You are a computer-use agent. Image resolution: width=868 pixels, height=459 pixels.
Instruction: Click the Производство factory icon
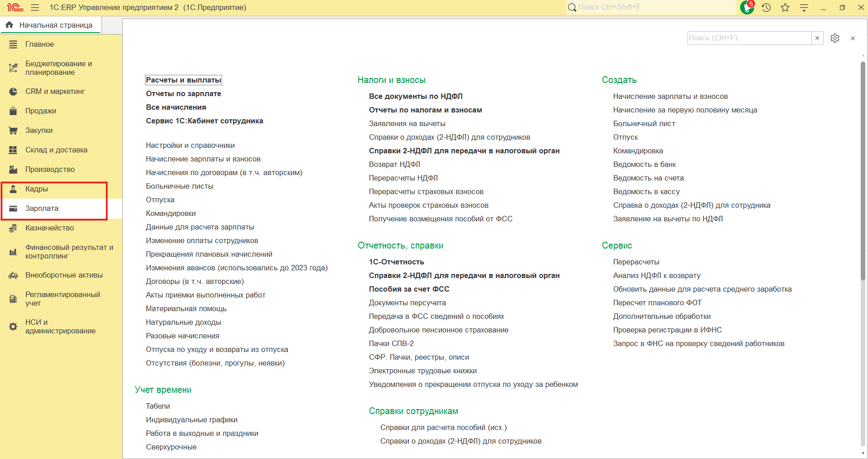[13, 170]
